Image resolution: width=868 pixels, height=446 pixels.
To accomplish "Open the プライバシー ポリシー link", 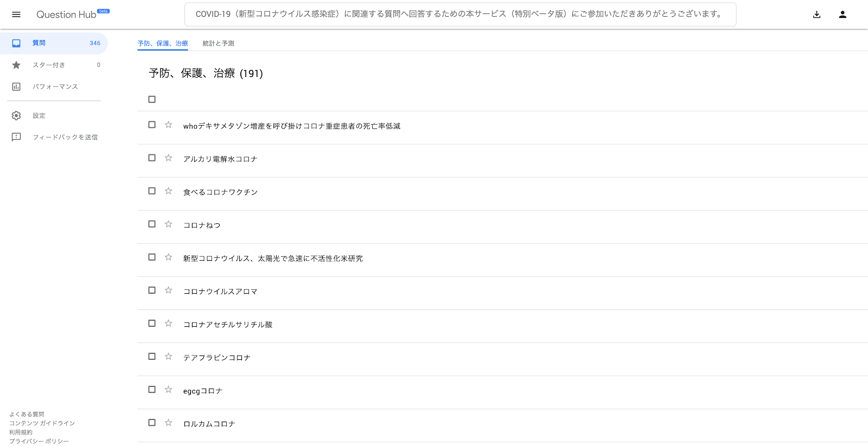I will coord(39,441).
